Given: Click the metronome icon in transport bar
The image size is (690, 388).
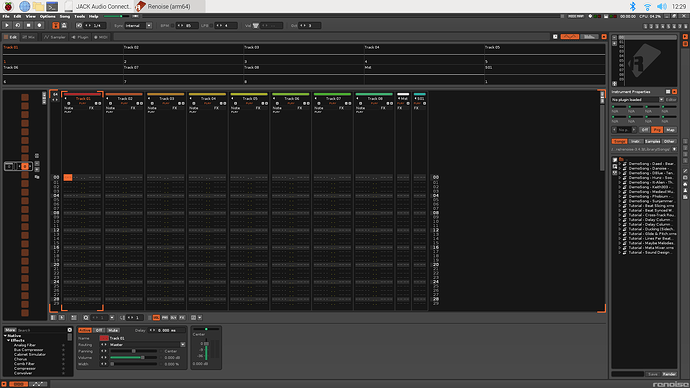Looking at the screenshot, I should point(64,26).
